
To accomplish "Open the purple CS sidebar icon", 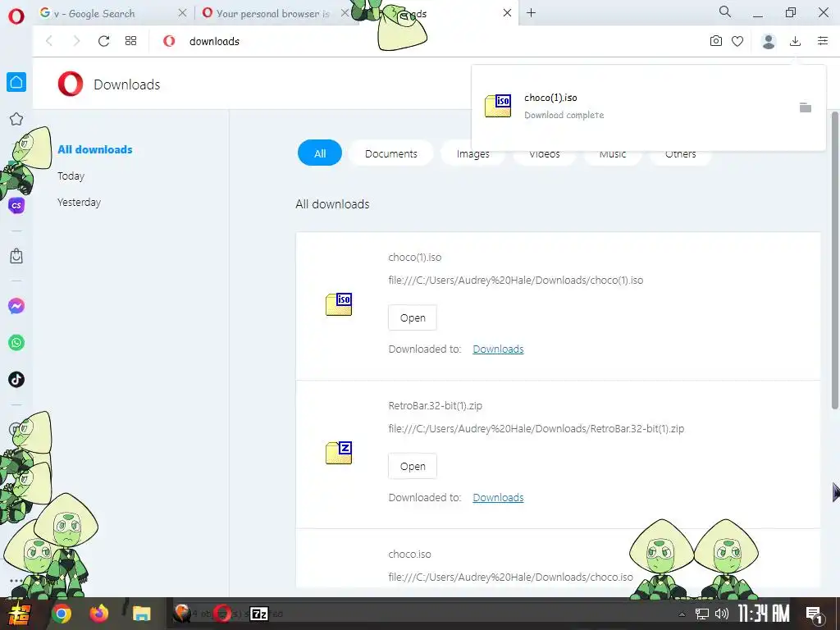I will click(x=16, y=205).
